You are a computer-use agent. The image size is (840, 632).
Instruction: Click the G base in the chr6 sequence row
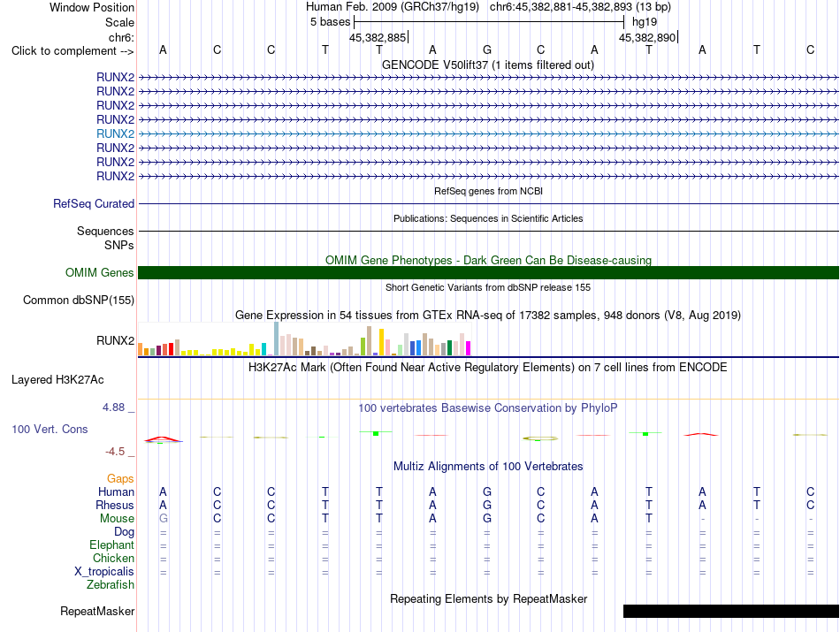coord(487,49)
